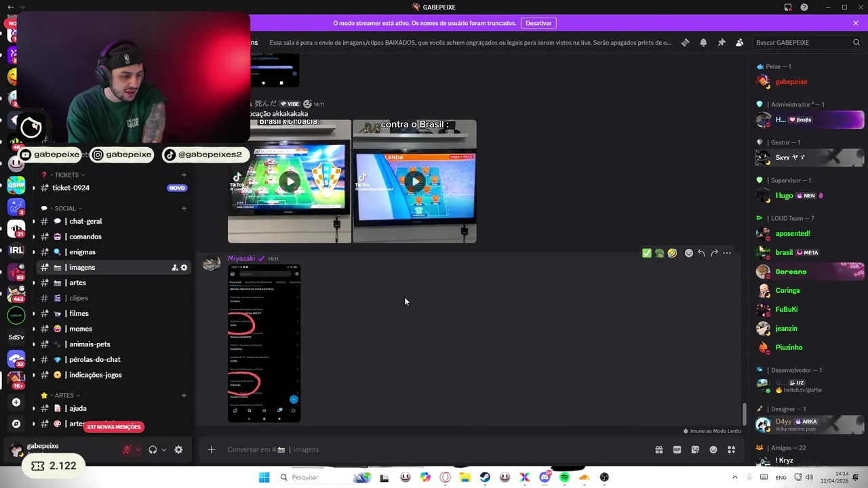Open the ajuda channel
Screen dimensions: 868x488
coord(113,408)
